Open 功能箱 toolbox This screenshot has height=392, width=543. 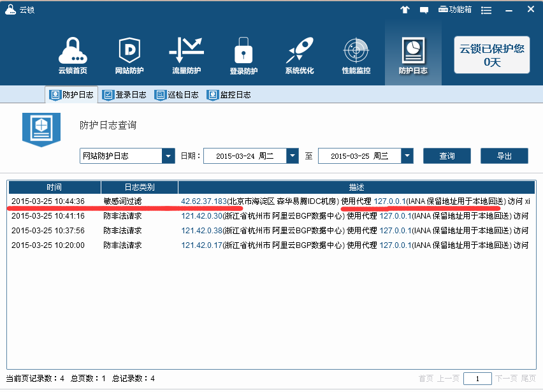tap(455, 10)
